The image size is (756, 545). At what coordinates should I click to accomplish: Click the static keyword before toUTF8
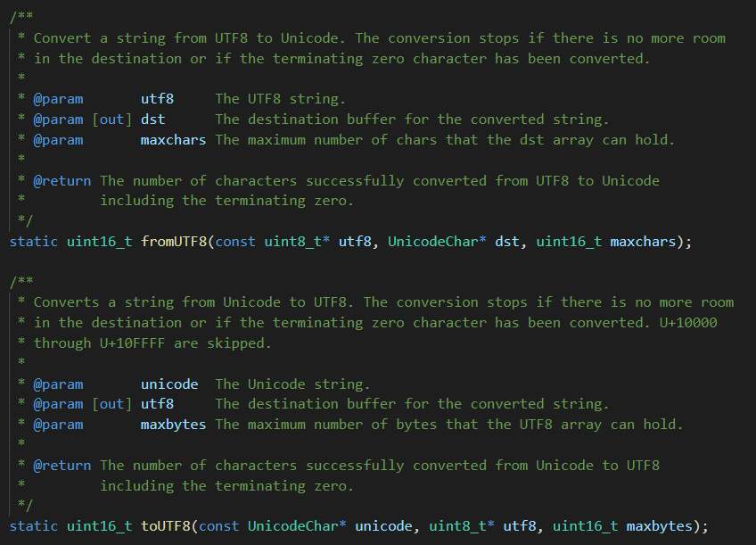tap(34, 526)
